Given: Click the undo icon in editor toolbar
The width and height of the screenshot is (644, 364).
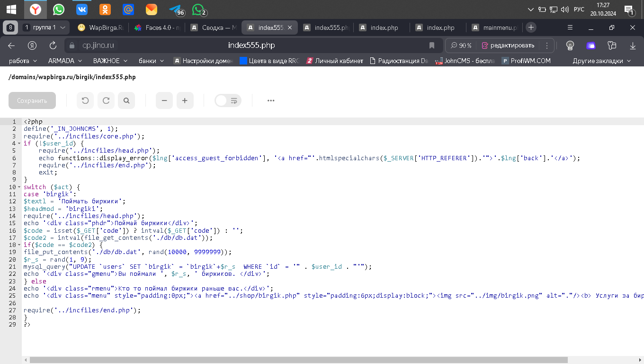Looking at the screenshot, I should [85, 100].
